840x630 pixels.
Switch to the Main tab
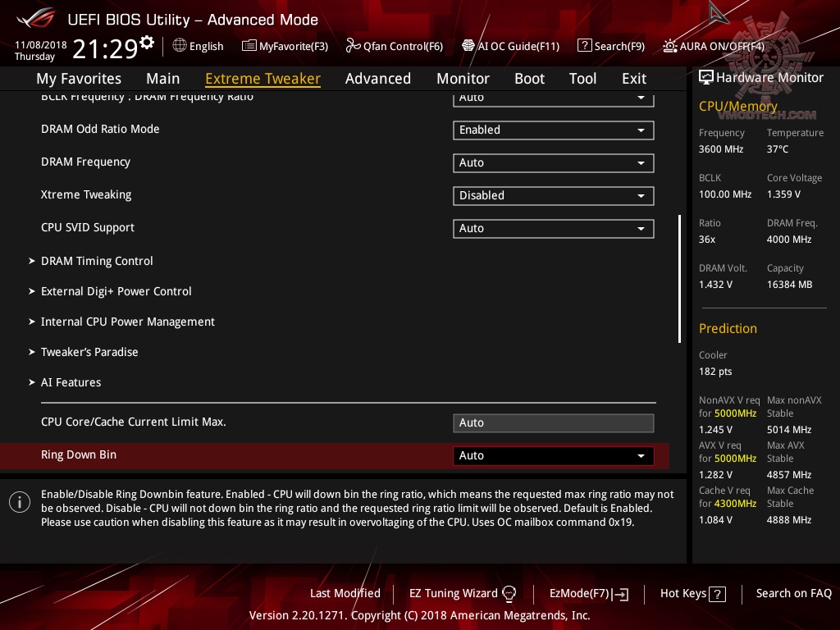(163, 78)
